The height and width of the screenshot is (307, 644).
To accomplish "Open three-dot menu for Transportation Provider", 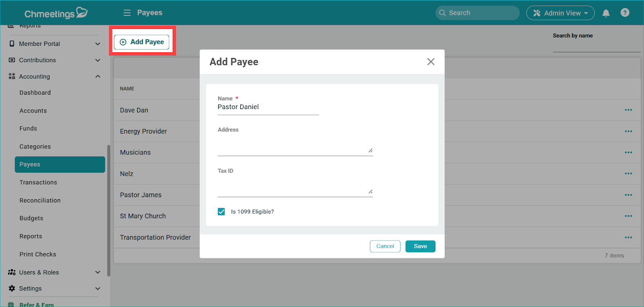I will pos(628,237).
